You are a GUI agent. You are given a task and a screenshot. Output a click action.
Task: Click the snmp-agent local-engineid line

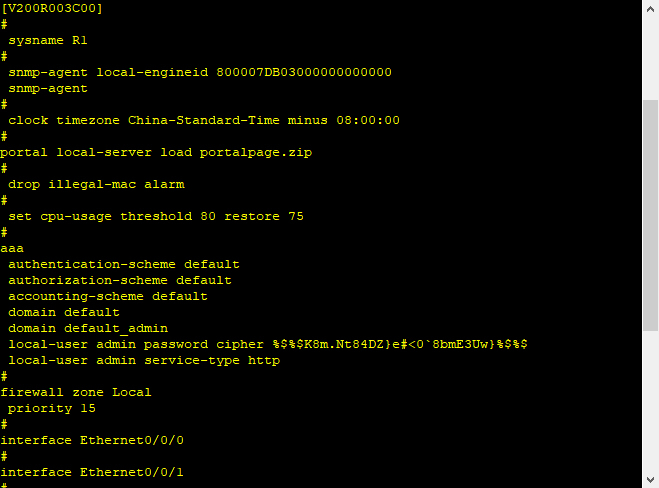point(200,72)
